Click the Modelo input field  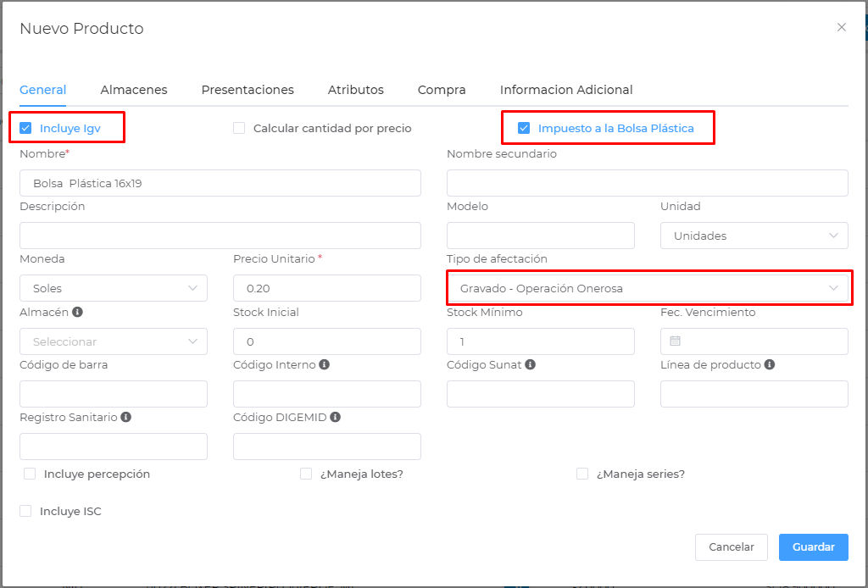pos(540,236)
